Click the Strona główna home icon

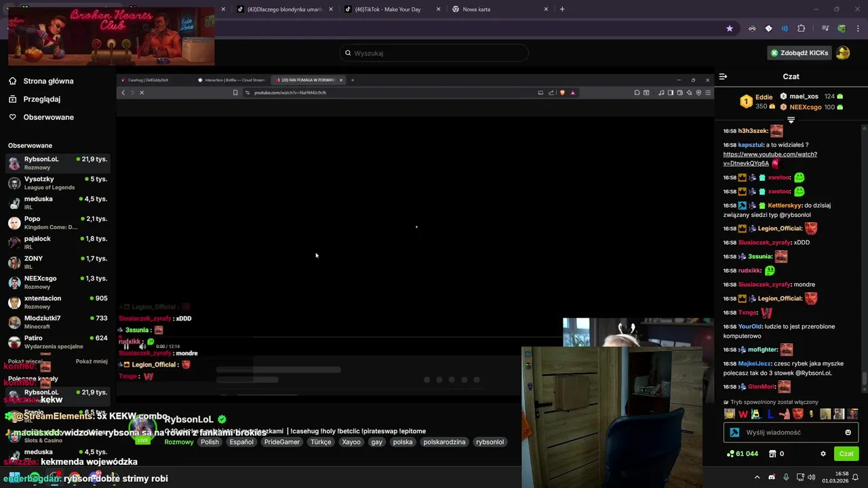coord(12,81)
